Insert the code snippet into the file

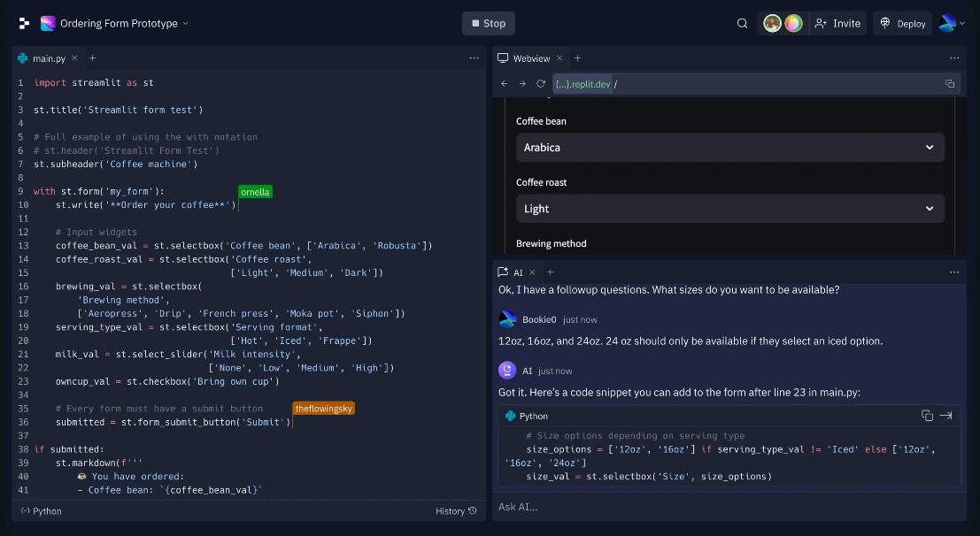[945, 416]
